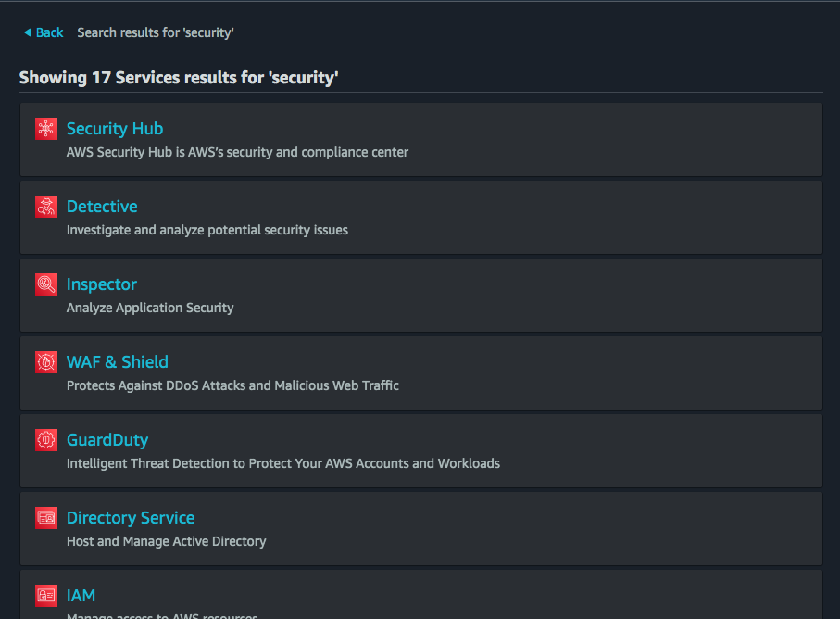Open the GuardDuty service link
840x619 pixels.
tap(107, 440)
